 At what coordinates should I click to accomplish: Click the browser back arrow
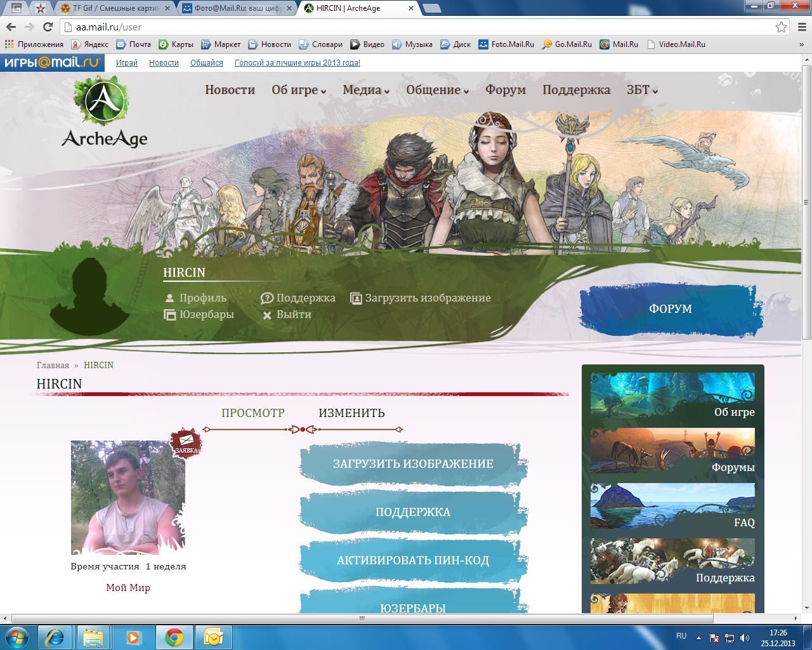tap(11, 27)
